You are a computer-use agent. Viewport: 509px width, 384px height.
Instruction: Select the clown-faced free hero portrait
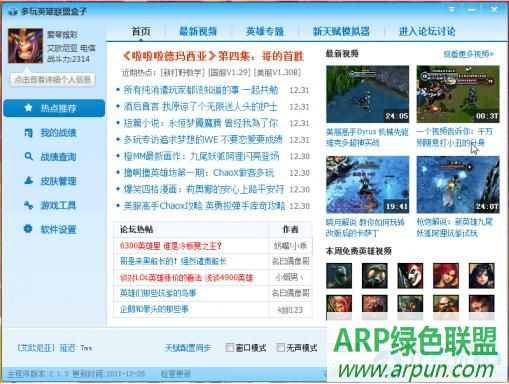(x=410, y=276)
